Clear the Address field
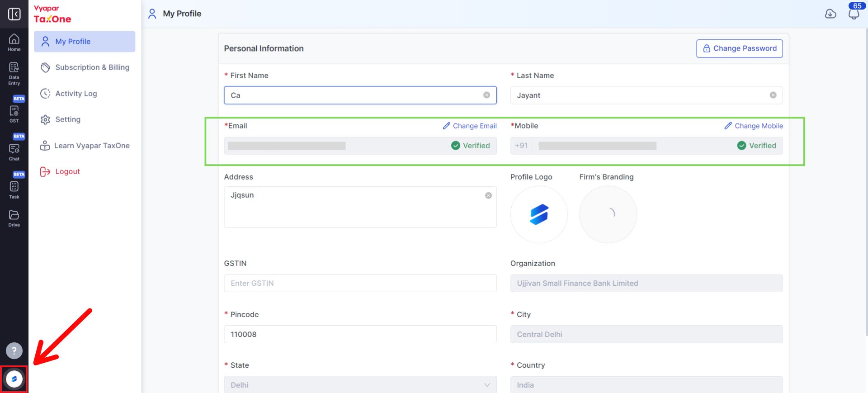This screenshot has height=393, width=868. 488,195
